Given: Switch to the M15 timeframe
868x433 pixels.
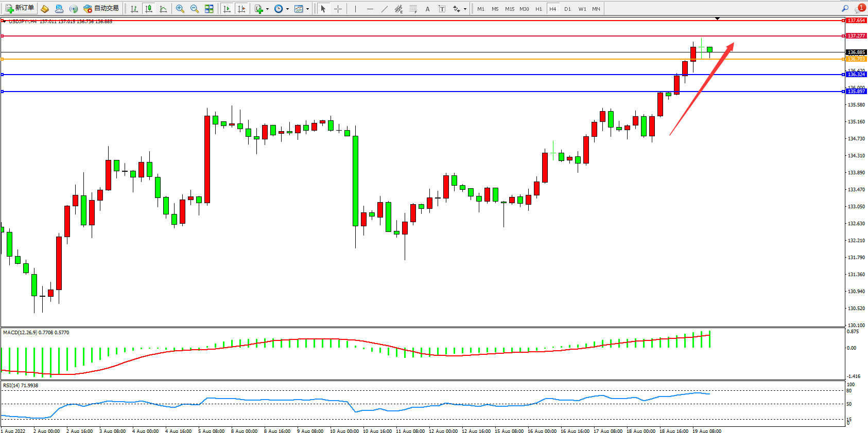Looking at the screenshot, I should tap(509, 9).
